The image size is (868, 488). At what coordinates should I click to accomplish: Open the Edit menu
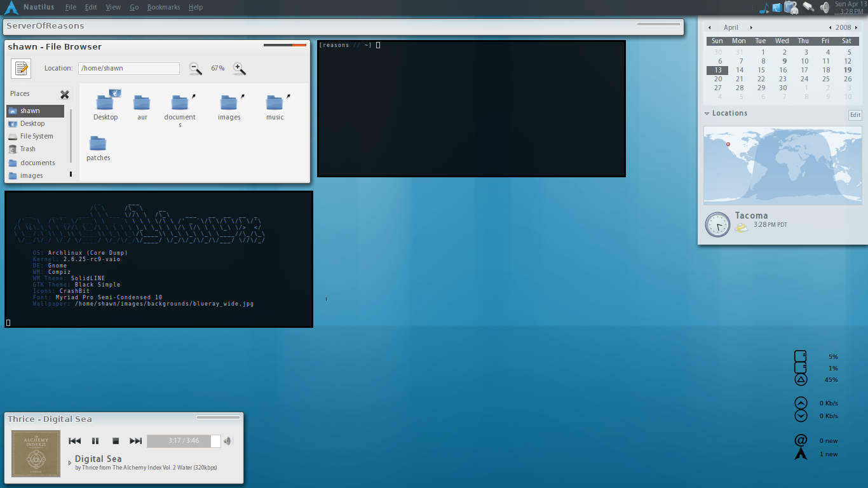tap(91, 7)
